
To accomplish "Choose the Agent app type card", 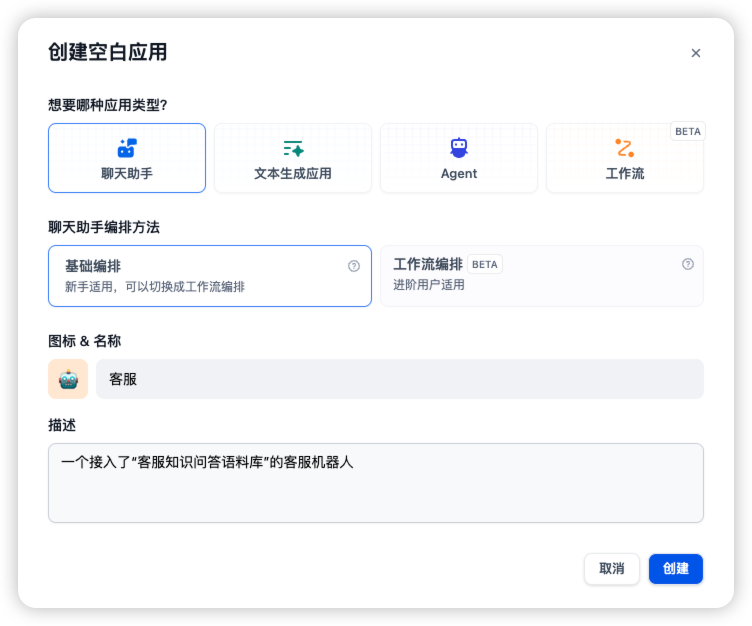I will (x=458, y=158).
